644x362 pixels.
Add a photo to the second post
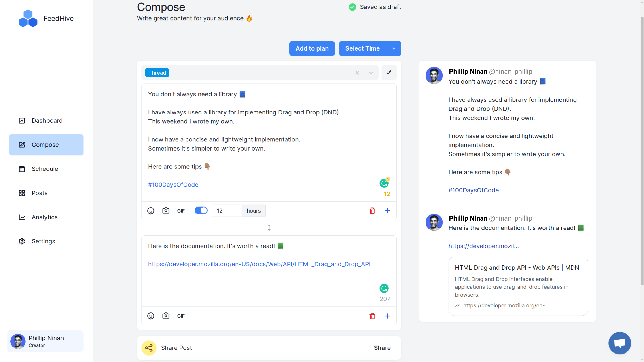[x=166, y=316]
